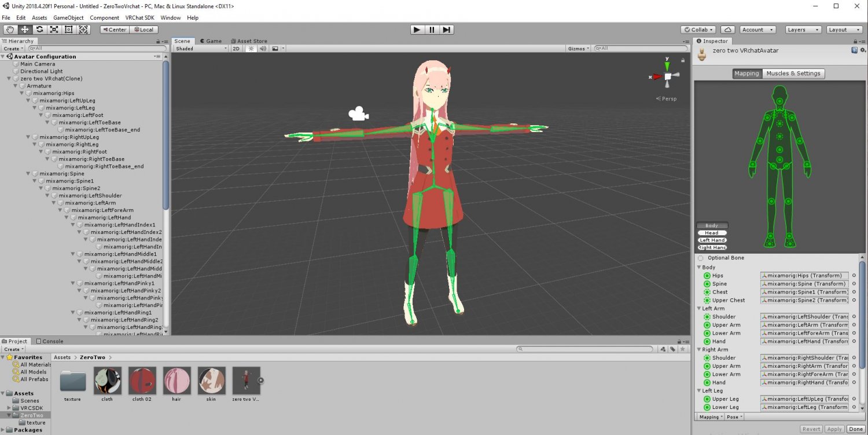Switch to the Console tab

coord(49,341)
